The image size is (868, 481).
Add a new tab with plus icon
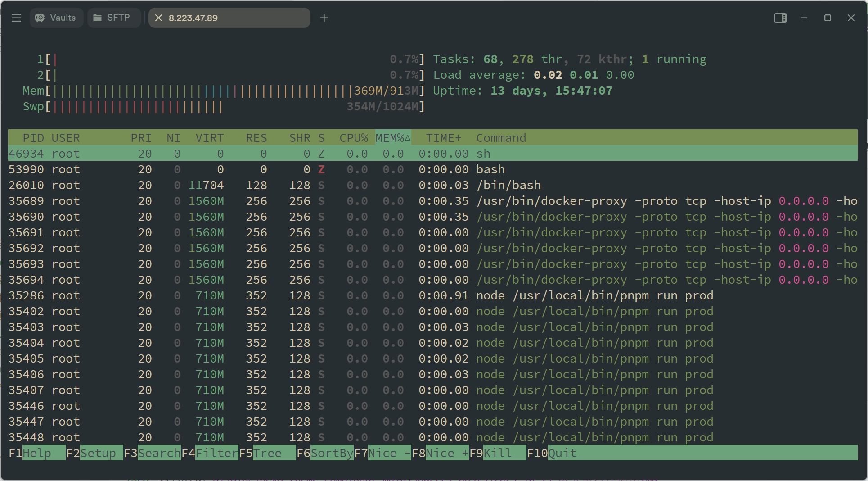(x=324, y=18)
